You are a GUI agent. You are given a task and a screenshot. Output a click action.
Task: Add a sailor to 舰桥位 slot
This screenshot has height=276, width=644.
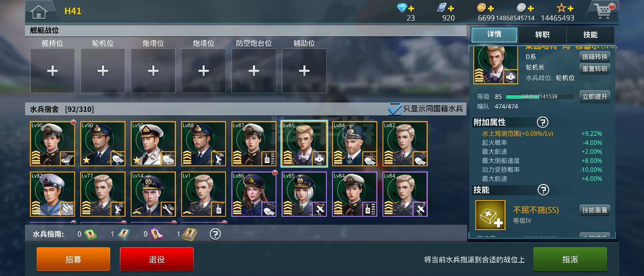[52, 71]
